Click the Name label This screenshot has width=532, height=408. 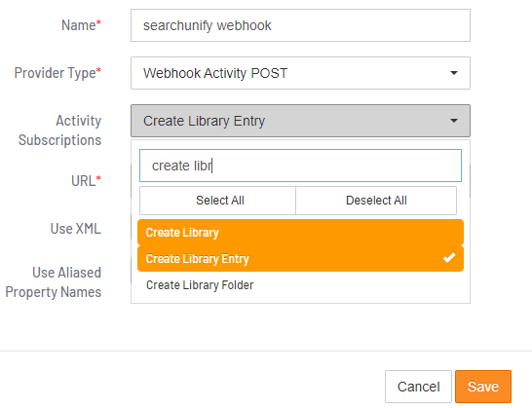pyautogui.click(x=81, y=25)
